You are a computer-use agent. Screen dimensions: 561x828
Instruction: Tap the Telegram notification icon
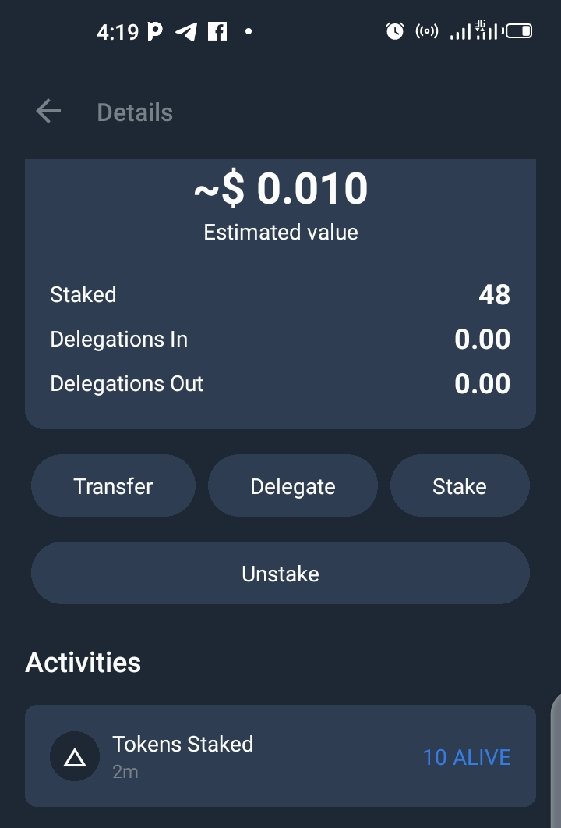[186, 32]
